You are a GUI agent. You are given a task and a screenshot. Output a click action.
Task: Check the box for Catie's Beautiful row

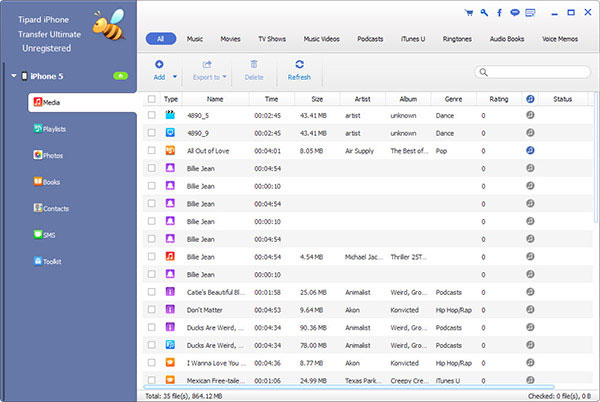click(x=152, y=292)
